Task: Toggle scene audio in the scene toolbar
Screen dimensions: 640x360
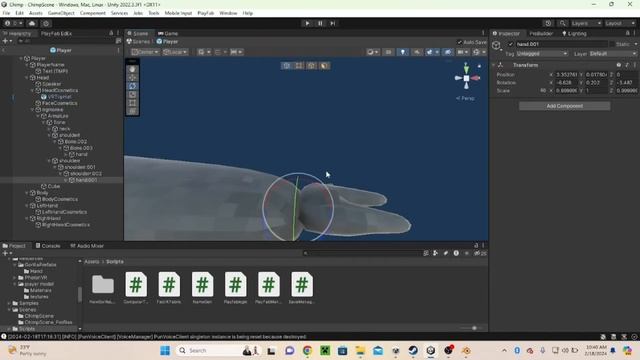Action: point(417,52)
